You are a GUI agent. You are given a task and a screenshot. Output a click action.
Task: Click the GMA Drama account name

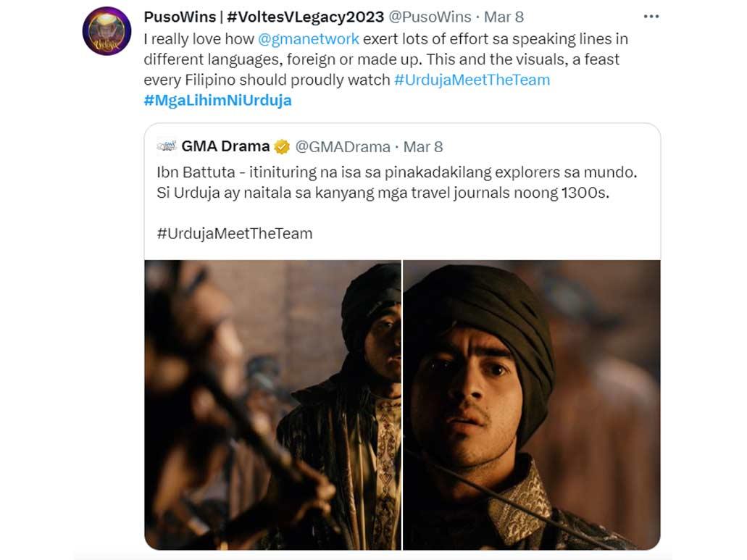pyautogui.click(x=225, y=147)
